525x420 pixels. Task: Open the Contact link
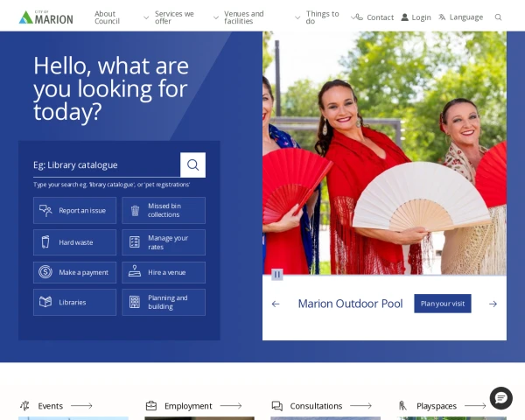[x=380, y=17]
